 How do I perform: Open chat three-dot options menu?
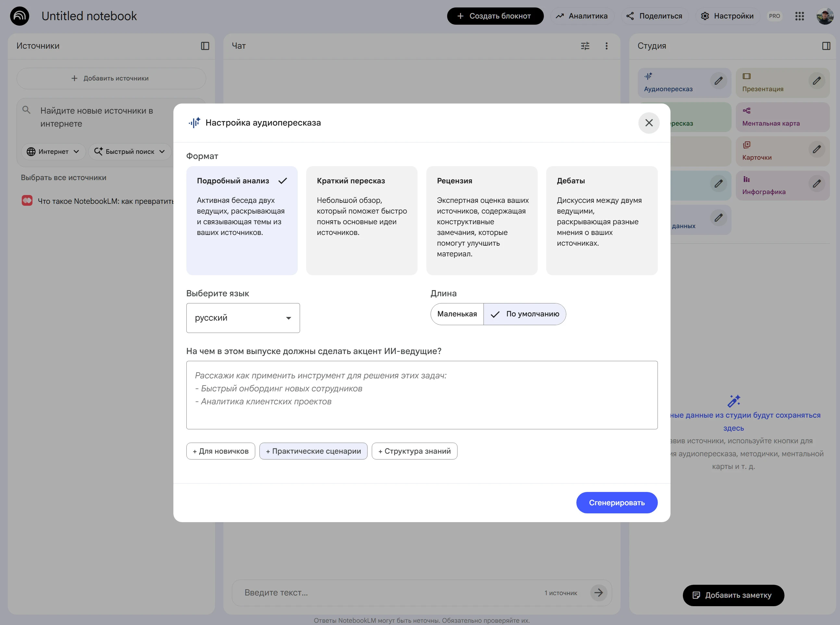(607, 46)
